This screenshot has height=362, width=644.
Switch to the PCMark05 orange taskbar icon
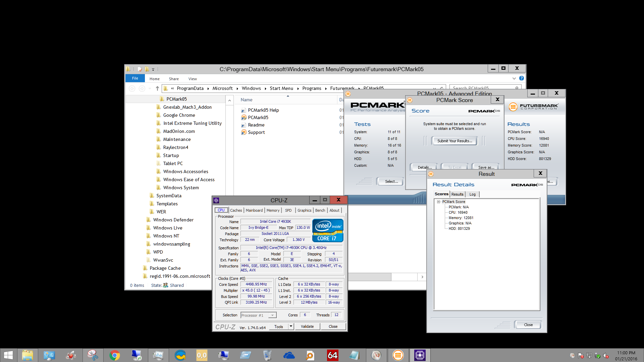point(398,355)
